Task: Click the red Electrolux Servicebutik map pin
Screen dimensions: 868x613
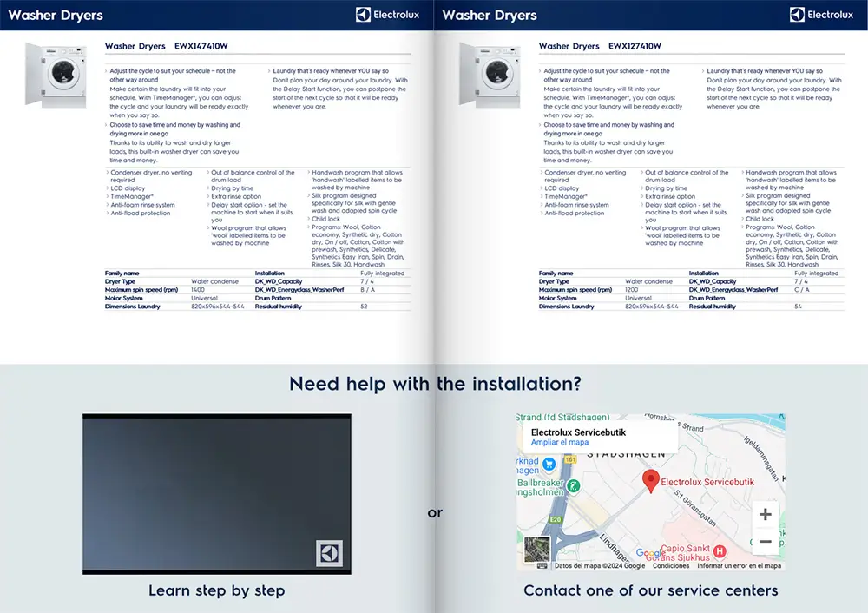Action: pyautogui.click(x=651, y=481)
